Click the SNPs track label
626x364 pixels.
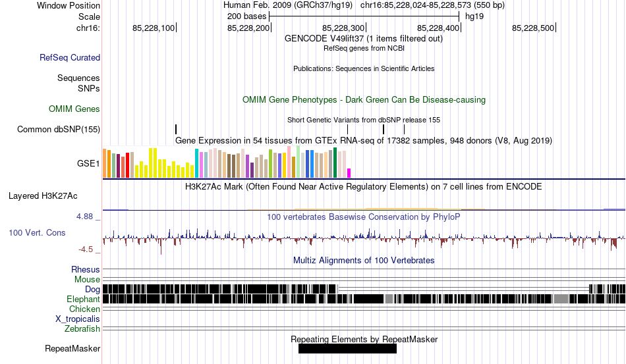click(x=89, y=88)
